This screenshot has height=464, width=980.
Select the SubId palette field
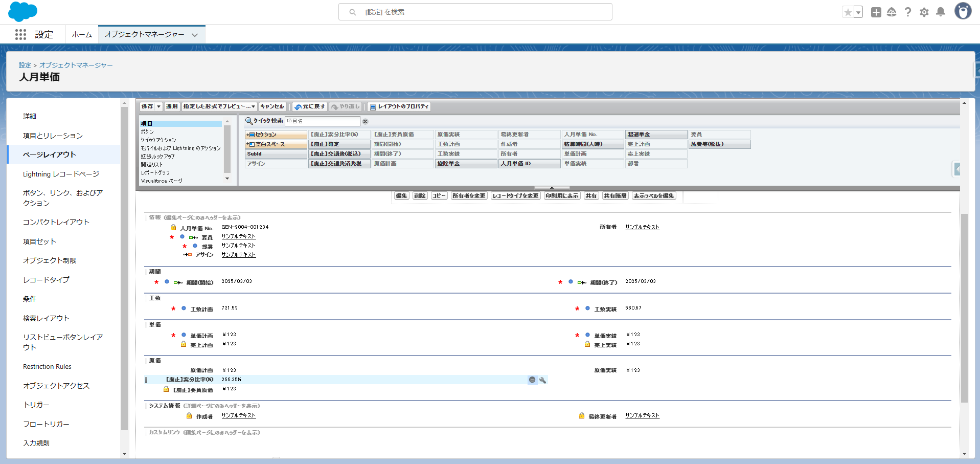click(x=276, y=154)
